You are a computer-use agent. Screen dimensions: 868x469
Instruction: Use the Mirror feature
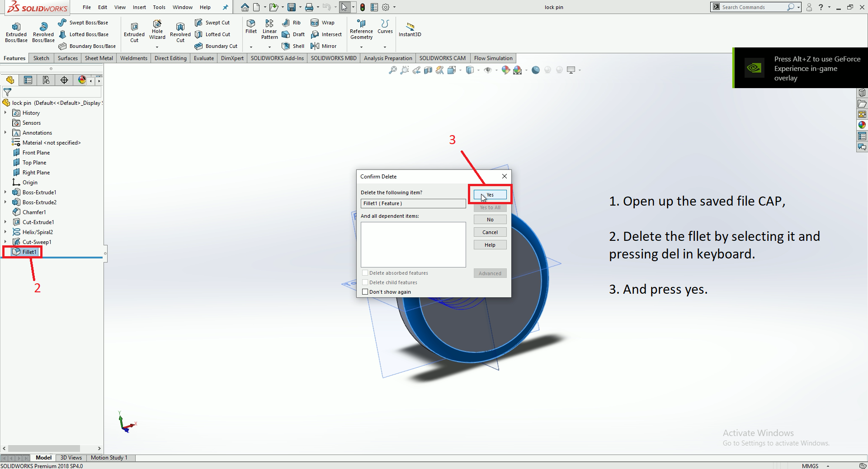point(323,46)
